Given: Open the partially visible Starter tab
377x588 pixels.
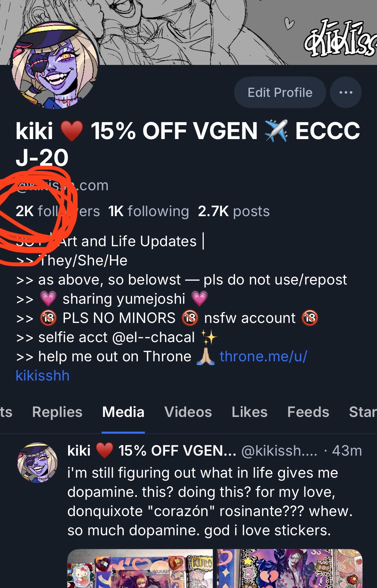Looking at the screenshot, I should (x=363, y=412).
